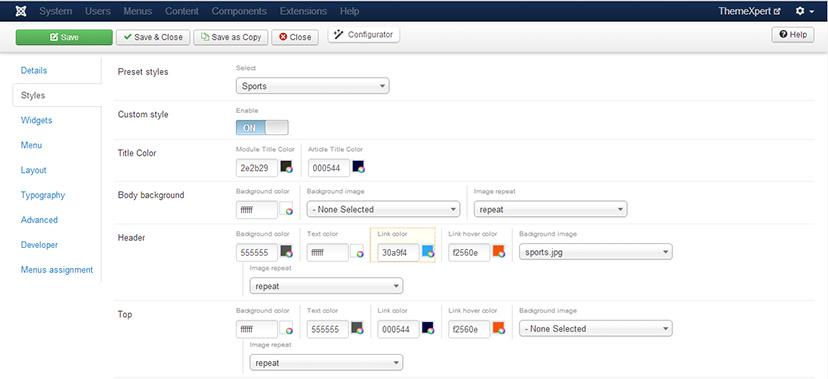
Task: Switch to the Developer tab
Action: [39, 245]
